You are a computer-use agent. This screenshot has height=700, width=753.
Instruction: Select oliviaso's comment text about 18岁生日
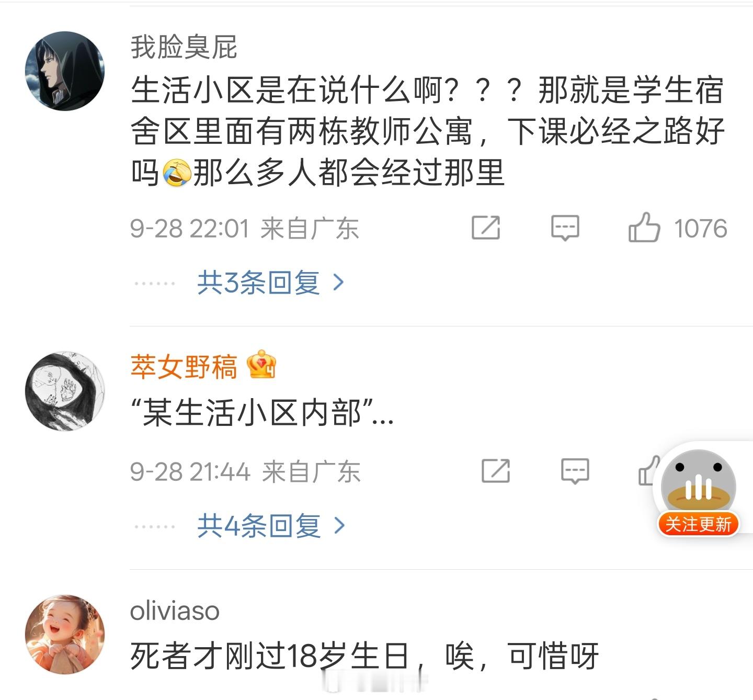[x=364, y=655]
